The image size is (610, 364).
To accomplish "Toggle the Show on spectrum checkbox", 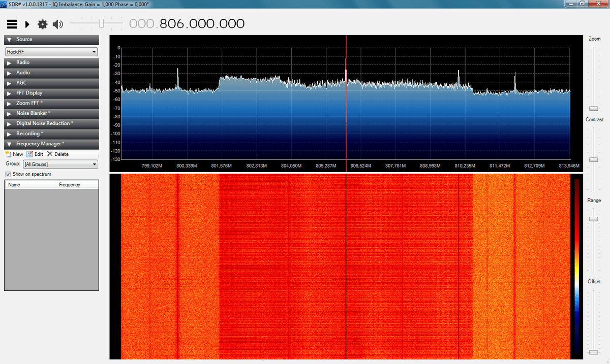I will point(8,174).
